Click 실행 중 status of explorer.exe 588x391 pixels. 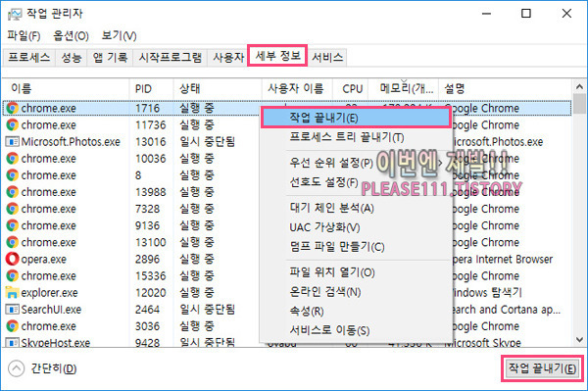[197, 292]
